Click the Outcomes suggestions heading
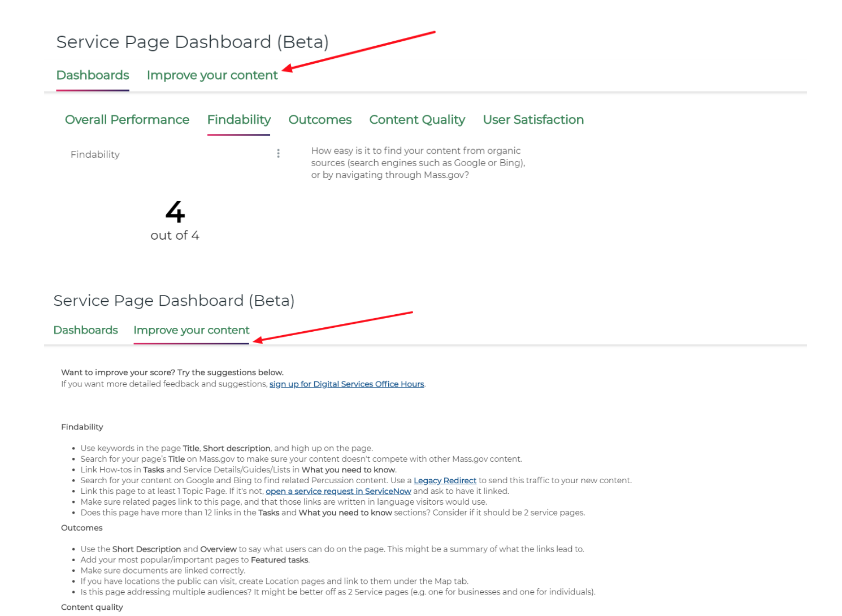The image size is (842, 616). point(82,527)
